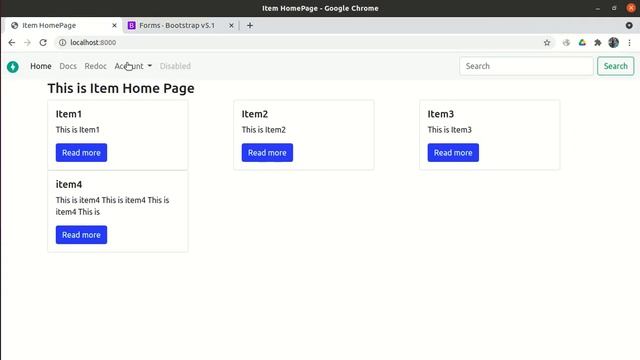This screenshot has width=640, height=360.
Task: Focus the Search input field
Action: pyautogui.click(x=526, y=66)
